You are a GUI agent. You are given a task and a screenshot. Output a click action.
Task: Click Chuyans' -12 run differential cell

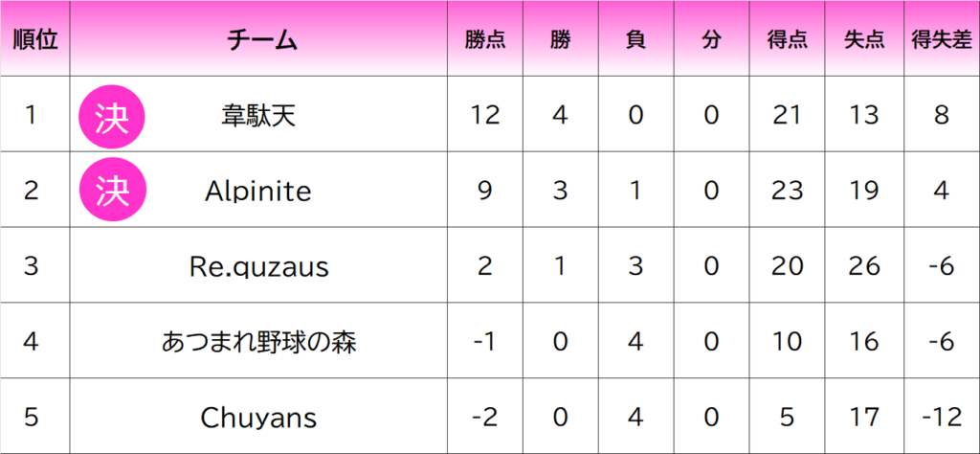941,418
